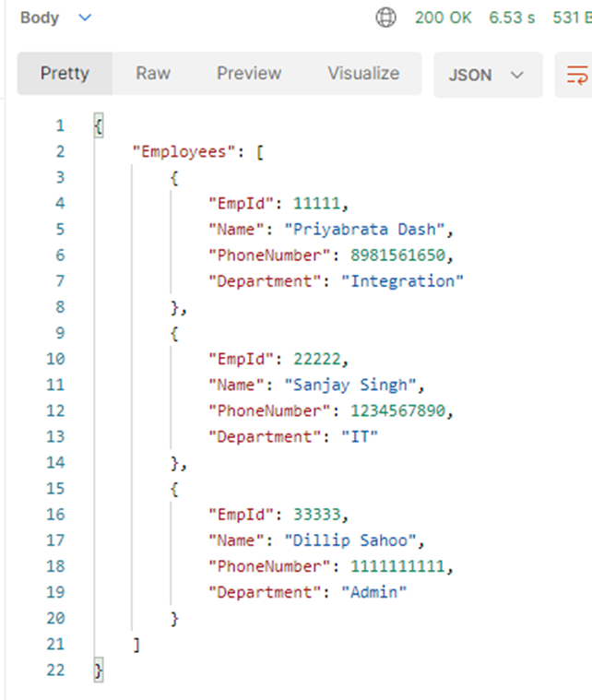592x700 pixels.
Task: Click the name "Sanjay Singh"
Action: pyautogui.click(x=350, y=385)
